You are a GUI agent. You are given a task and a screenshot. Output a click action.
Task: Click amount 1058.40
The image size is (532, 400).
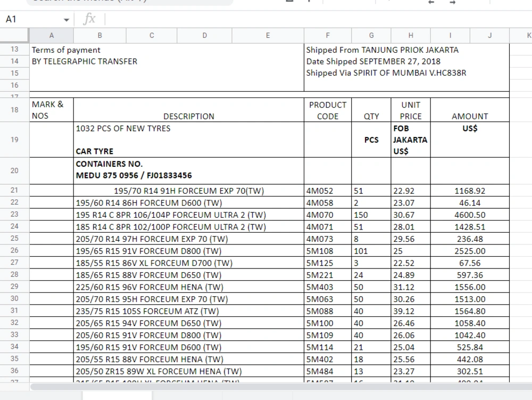[x=470, y=323]
